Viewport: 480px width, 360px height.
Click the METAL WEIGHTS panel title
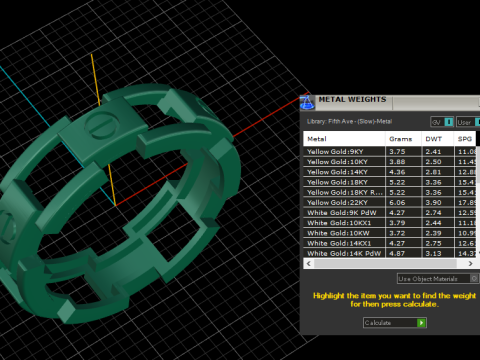click(352, 99)
